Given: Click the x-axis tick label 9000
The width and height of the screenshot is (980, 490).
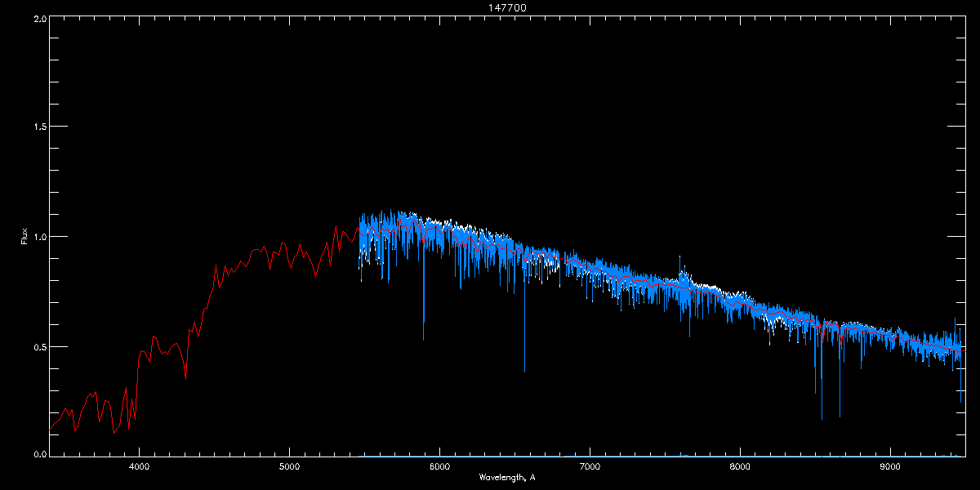Looking at the screenshot, I should [890, 467].
